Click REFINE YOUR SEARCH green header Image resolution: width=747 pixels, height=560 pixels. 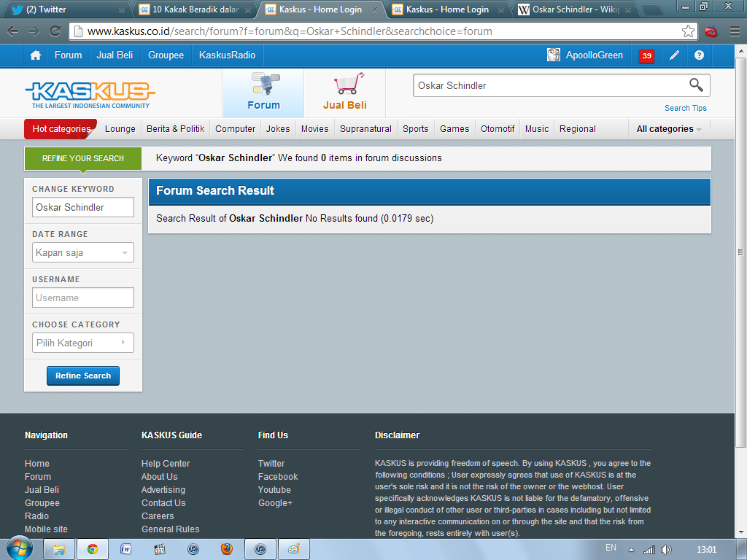(x=83, y=158)
